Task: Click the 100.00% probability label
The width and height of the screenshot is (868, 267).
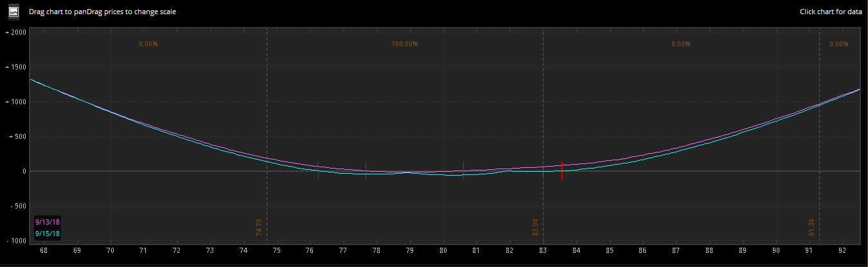Action: coord(405,44)
